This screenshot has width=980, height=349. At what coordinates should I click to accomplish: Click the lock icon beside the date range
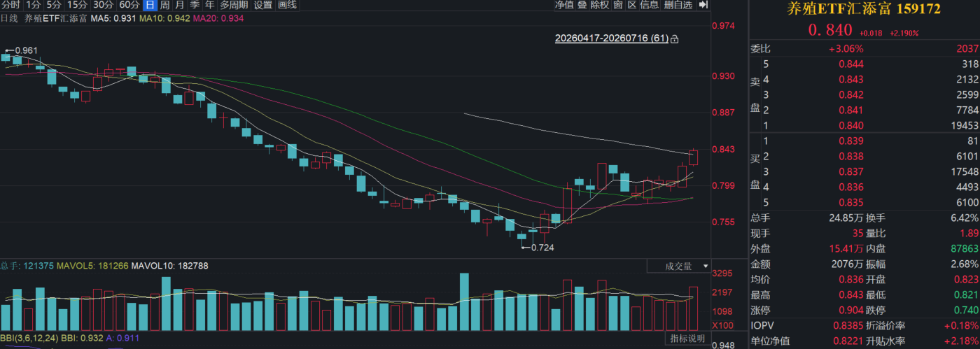coord(674,39)
